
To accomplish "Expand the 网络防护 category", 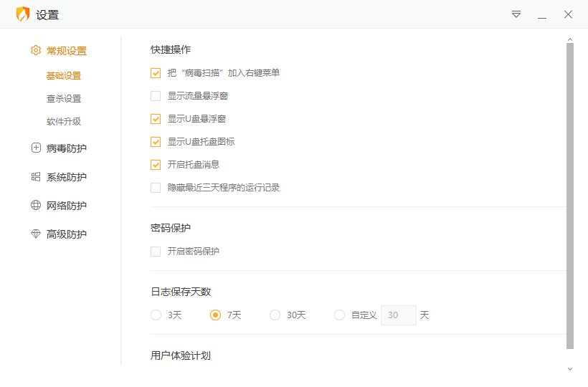I will tap(67, 206).
